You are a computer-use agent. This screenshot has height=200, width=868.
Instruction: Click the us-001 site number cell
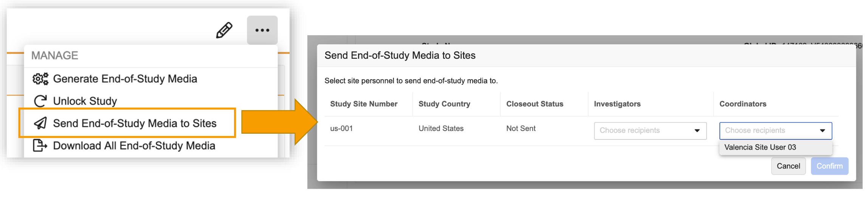341,129
